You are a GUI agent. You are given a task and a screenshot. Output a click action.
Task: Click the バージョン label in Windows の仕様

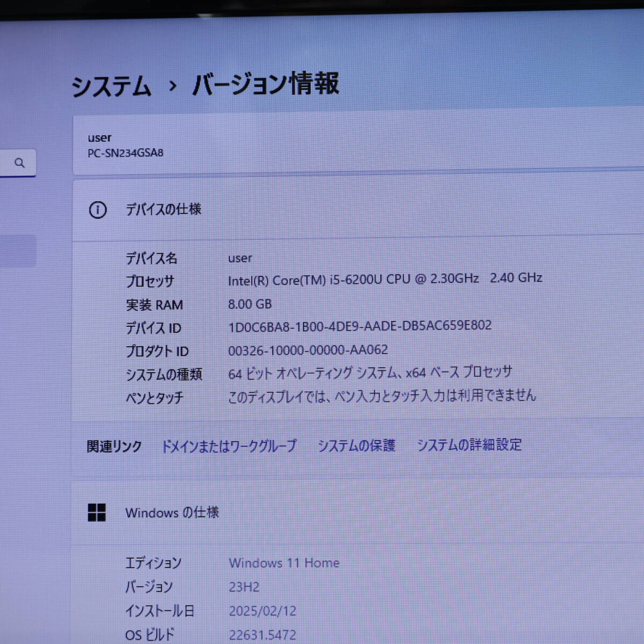coord(149,587)
